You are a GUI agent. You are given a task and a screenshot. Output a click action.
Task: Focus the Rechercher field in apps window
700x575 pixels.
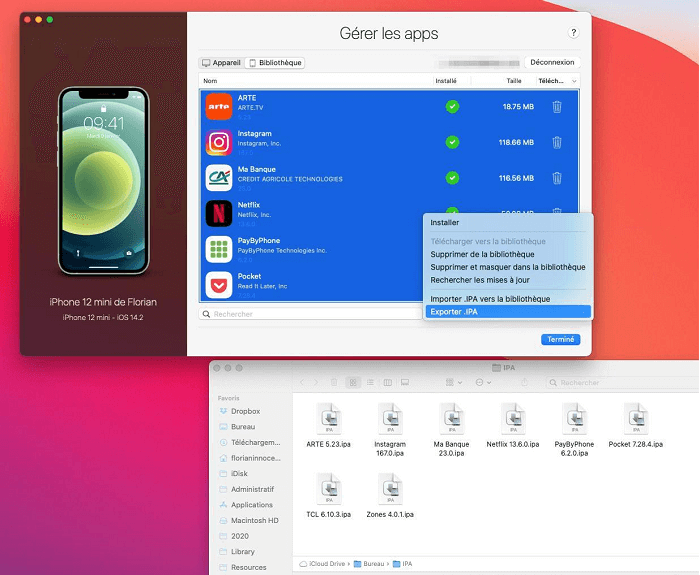coord(310,314)
